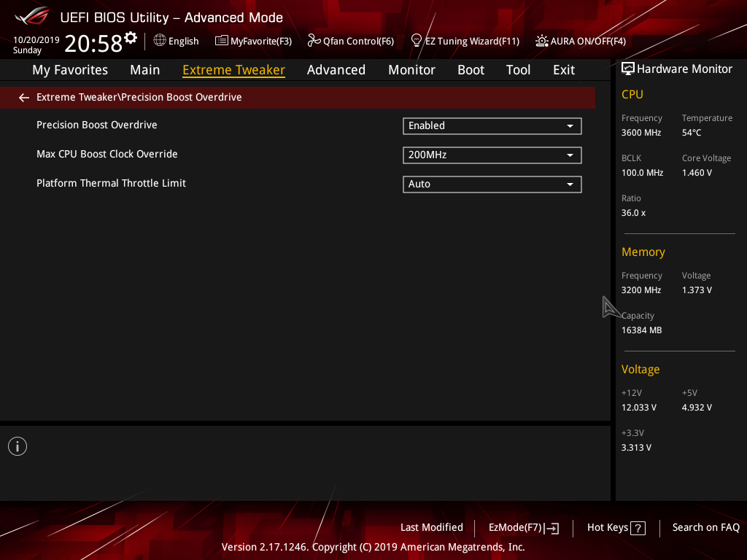Click the EzMode exit arrow icon

(551, 528)
